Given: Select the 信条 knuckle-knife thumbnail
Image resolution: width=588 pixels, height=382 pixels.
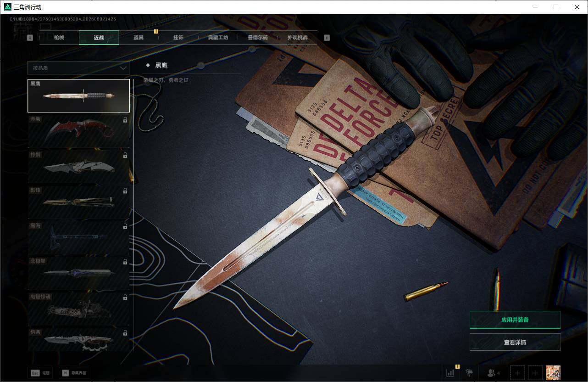Looking at the screenshot, I should pos(78,340).
